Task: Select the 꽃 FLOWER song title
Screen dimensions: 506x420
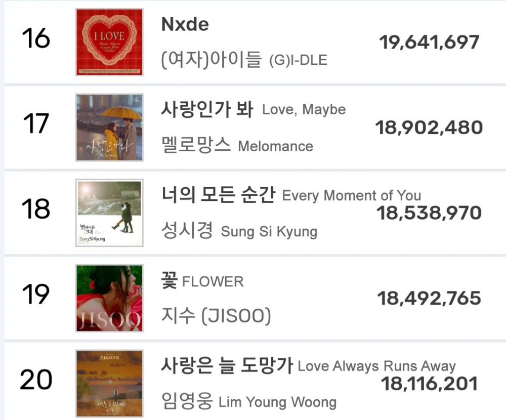Action: [202, 280]
